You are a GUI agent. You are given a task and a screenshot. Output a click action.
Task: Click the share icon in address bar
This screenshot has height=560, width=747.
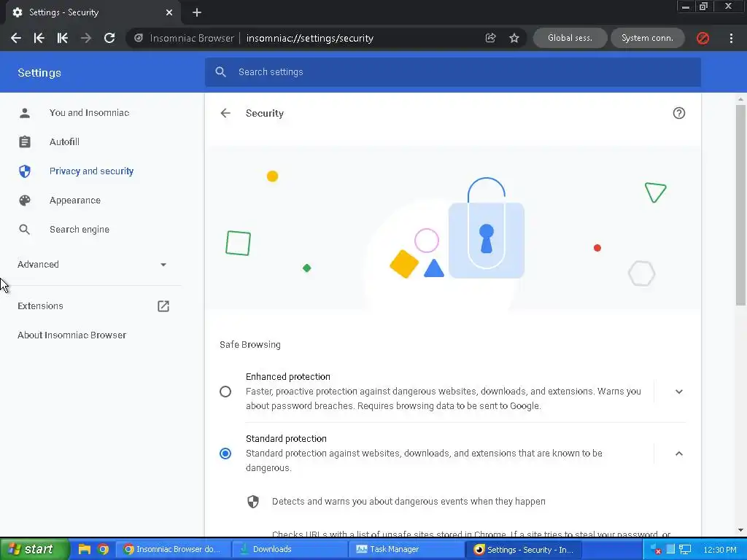pyautogui.click(x=490, y=38)
